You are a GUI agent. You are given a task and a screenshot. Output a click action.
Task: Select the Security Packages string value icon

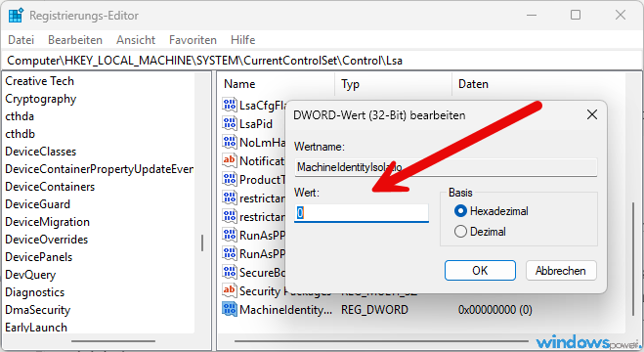click(230, 290)
